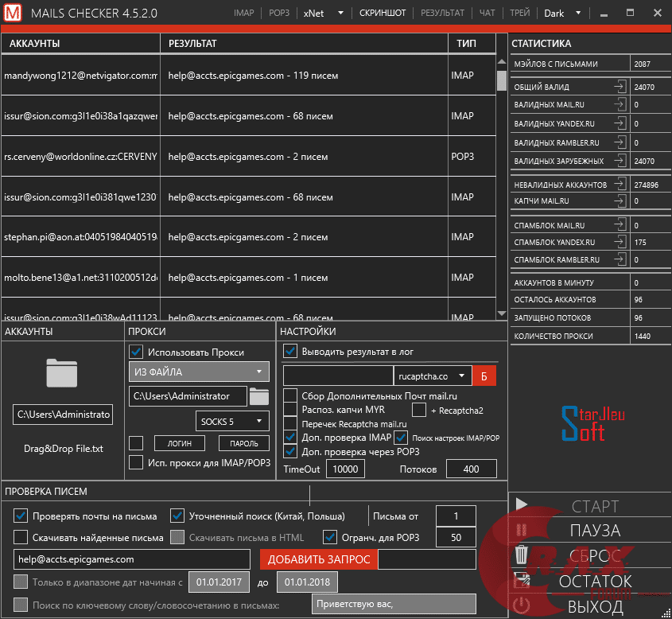672x619 pixels.
Task: Click the ЛОГИН proxy button
Action: click(179, 443)
